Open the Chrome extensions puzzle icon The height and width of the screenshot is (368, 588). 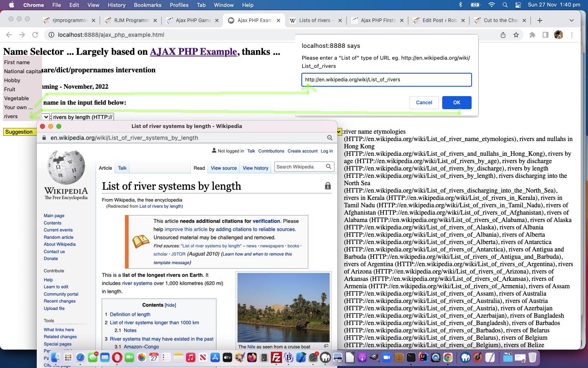[532, 35]
